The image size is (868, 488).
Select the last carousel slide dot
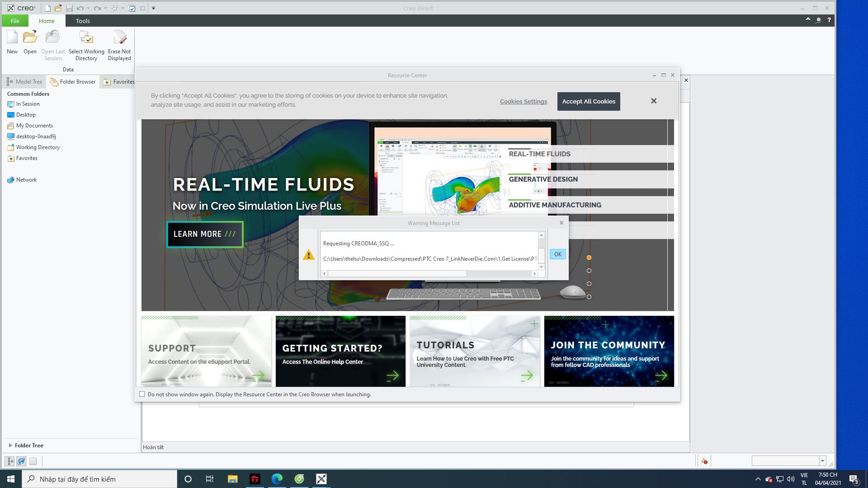coord(589,297)
